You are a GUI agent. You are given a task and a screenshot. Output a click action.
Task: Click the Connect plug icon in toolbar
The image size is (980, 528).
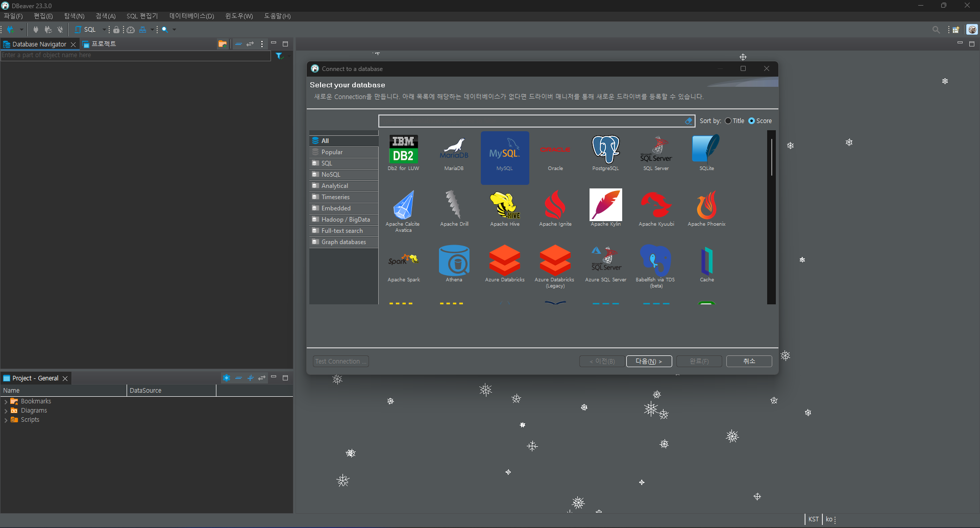click(36, 30)
